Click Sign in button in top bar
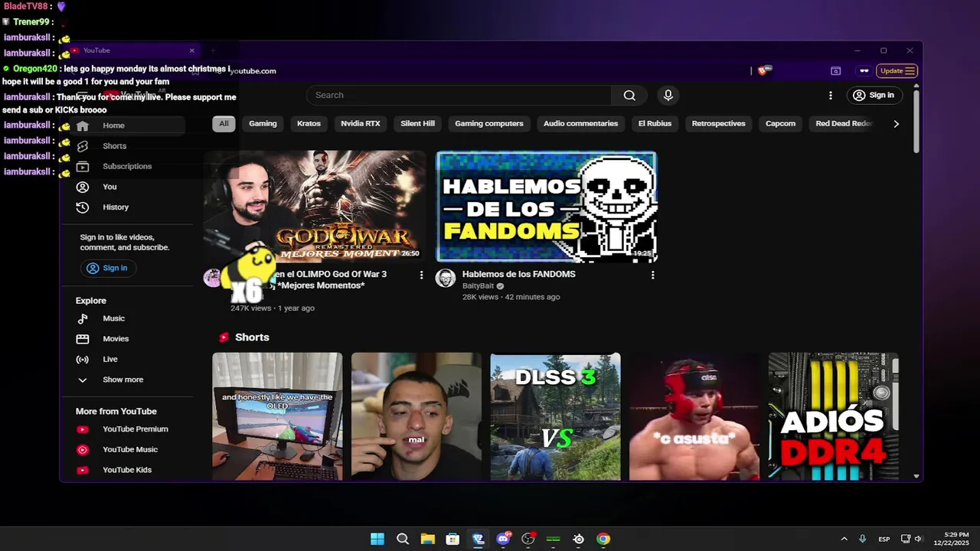Image resolution: width=980 pixels, height=551 pixels. click(x=874, y=95)
